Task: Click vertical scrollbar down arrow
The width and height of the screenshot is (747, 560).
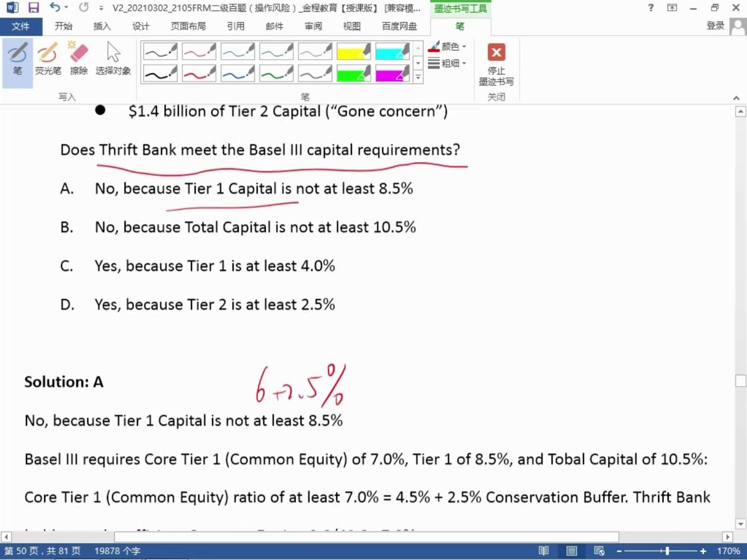Action: point(741,524)
